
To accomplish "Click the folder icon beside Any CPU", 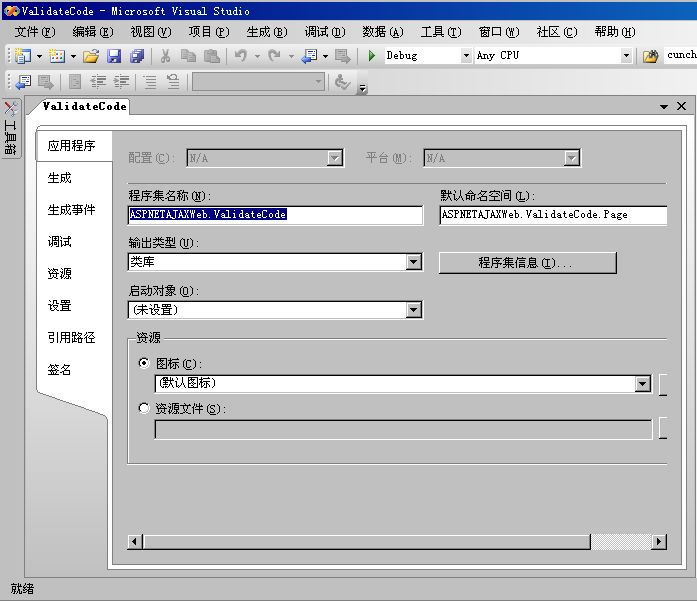I will pyautogui.click(x=650, y=56).
